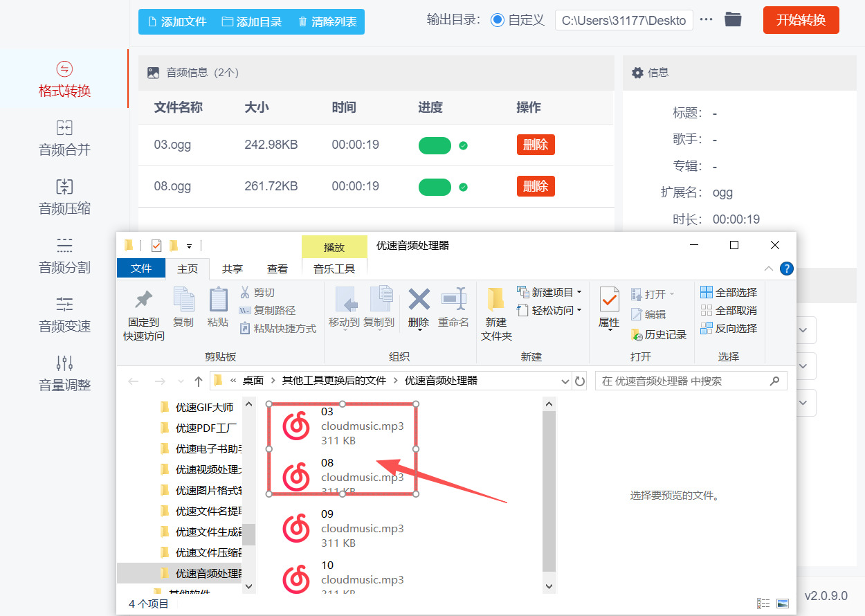This screenshot has height=616, width=865.
Task: Click 全部选择 in the ribbon
Action: coord(729,293)
